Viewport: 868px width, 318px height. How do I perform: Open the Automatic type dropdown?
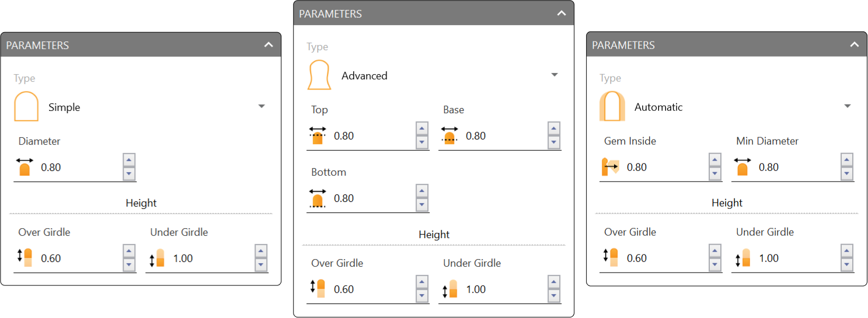848,106
